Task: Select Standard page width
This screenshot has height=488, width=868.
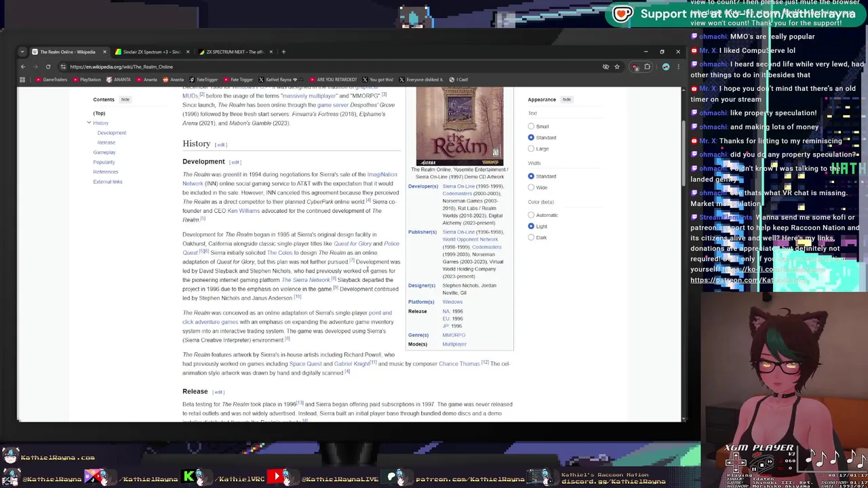Action: pos(531,176)
